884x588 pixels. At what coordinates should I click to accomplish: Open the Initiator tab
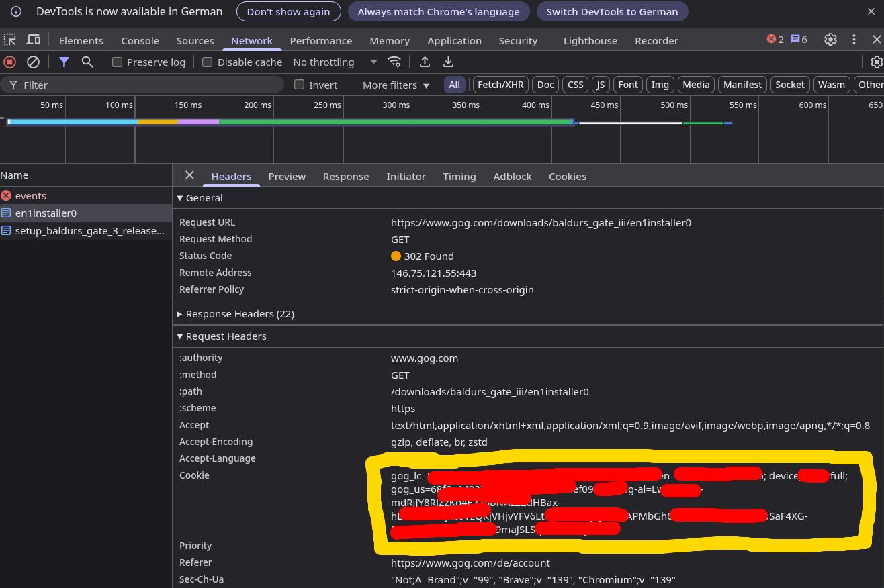406,176
